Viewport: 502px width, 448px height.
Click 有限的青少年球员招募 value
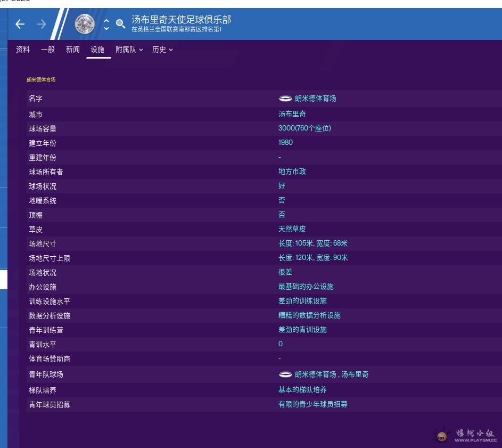[x=313, y=404]
